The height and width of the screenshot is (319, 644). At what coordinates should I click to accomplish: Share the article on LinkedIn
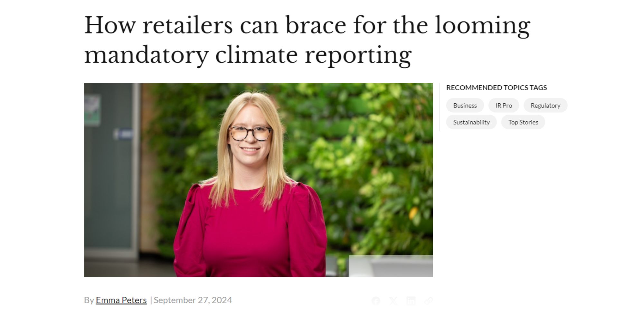pyautogui.click(x=411, y=301)
